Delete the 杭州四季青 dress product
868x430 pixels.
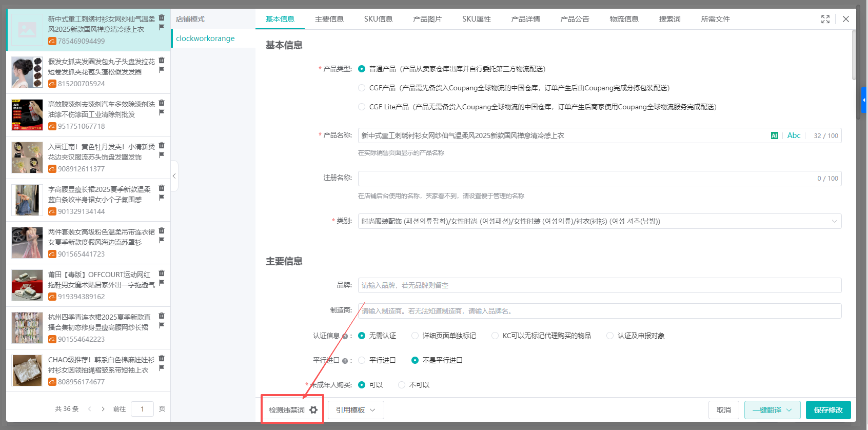(162, 316)
